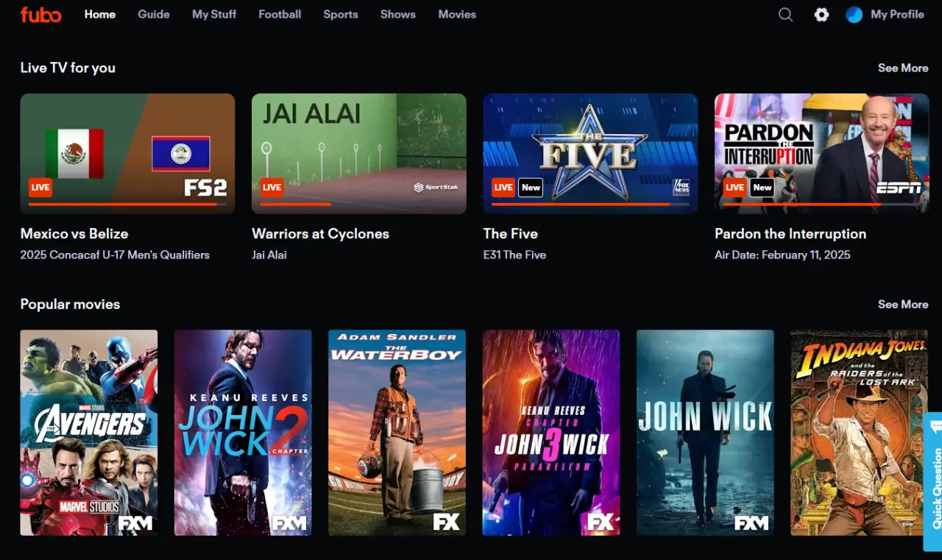Open Warriors at Cyclones title link
942x560 pixels.
(320, 233)
